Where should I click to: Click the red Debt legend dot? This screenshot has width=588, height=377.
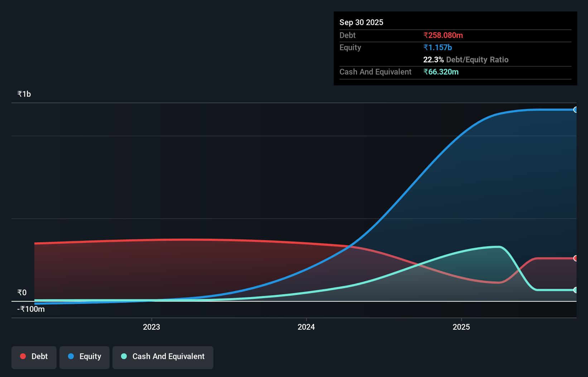coord(23,356)
